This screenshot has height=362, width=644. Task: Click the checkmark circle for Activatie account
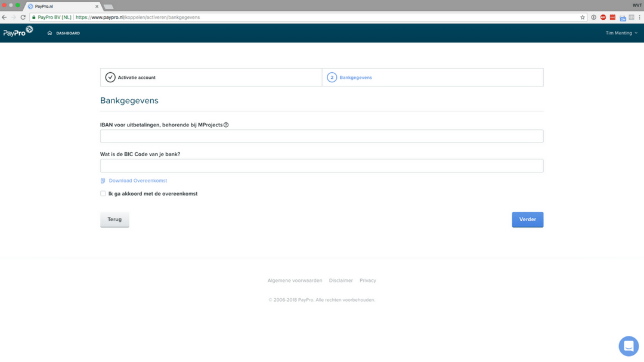click(x=110, y=78)
